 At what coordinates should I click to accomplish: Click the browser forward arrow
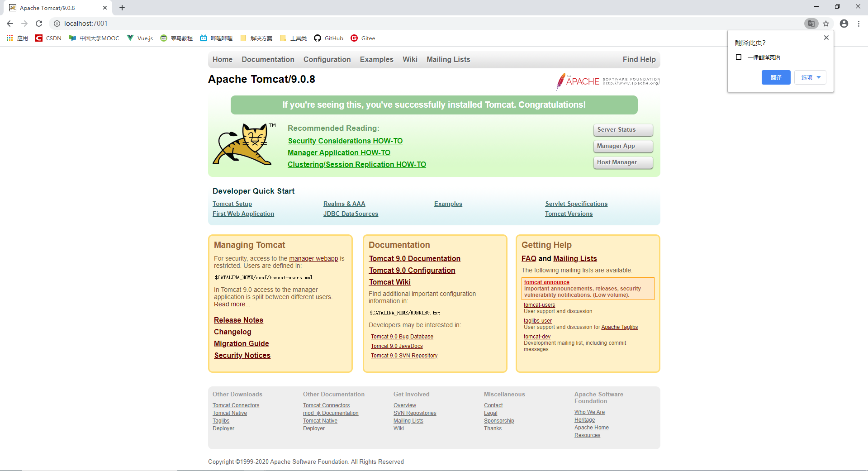[x=24, y=24]
